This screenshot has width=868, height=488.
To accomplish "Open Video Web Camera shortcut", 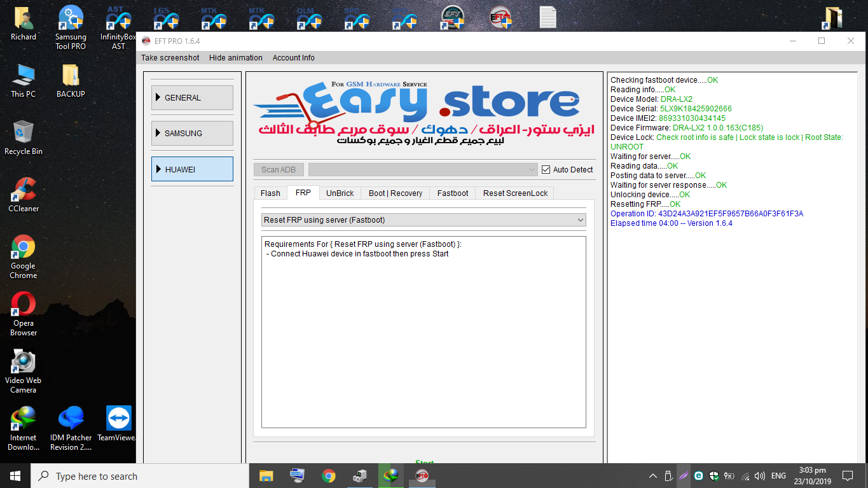I will pos(24,372).
